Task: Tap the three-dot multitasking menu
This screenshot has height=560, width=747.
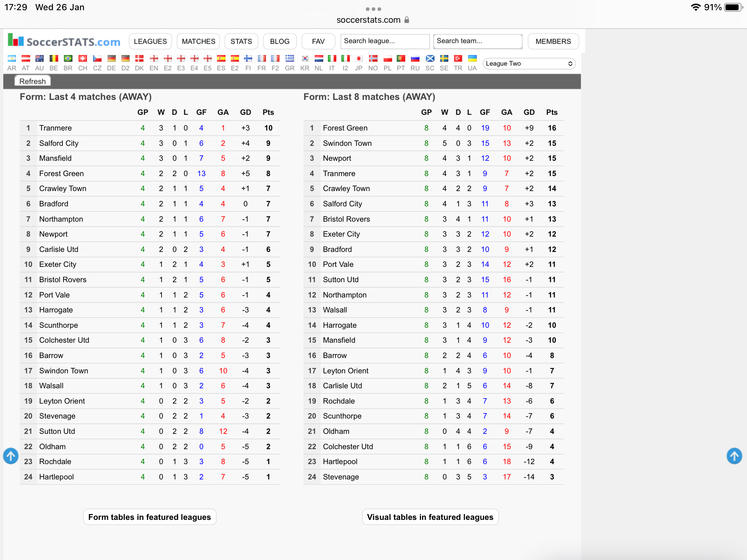Action: tap(373, 9)
